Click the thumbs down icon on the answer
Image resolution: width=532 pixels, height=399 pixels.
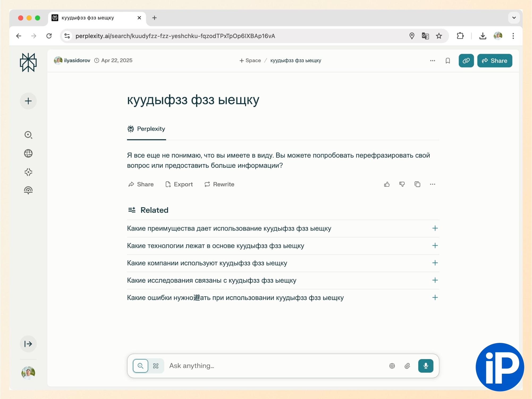[402, 184]
